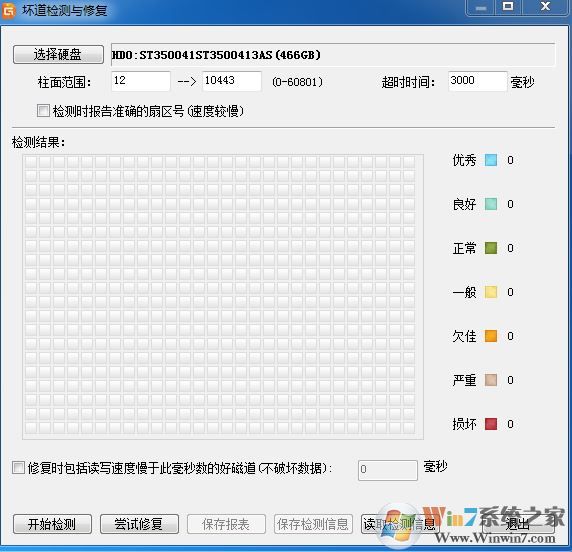572x552 pixels.
Task: Click the 柱面范围 label
Action: [x=64, y=82]
